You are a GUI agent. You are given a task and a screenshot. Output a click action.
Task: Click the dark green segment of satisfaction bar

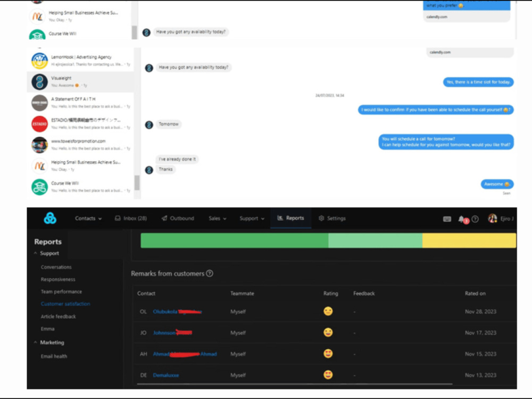235,240
